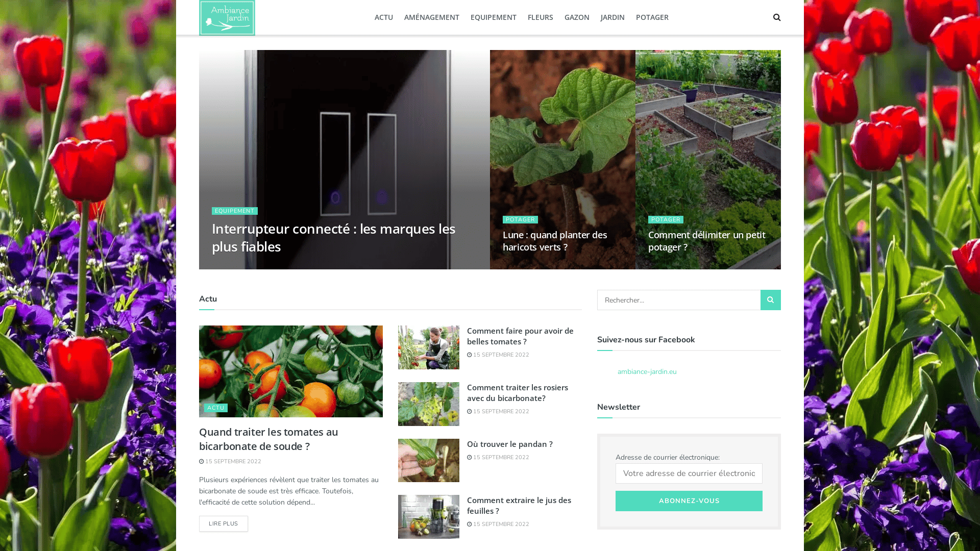The image size is (980, 551).
Task: Open the Interrupteur connecté featured article
Action: pos(333,237)
